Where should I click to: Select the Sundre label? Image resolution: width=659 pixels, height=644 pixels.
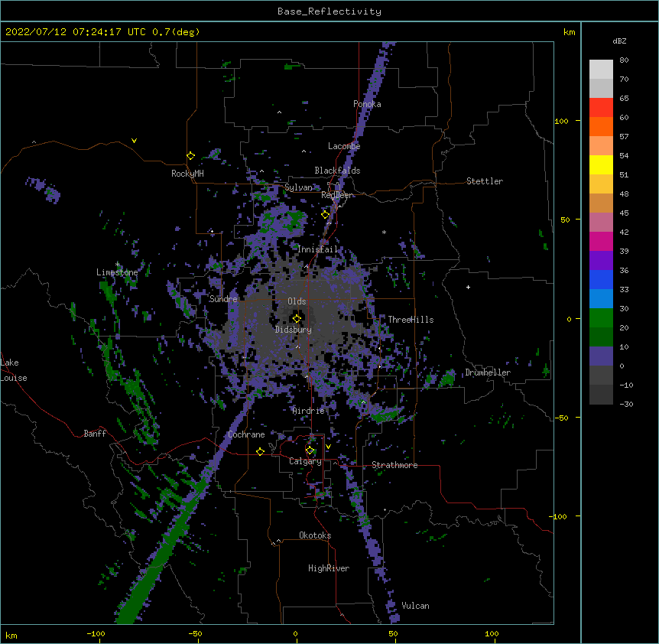tap(223, 299)
